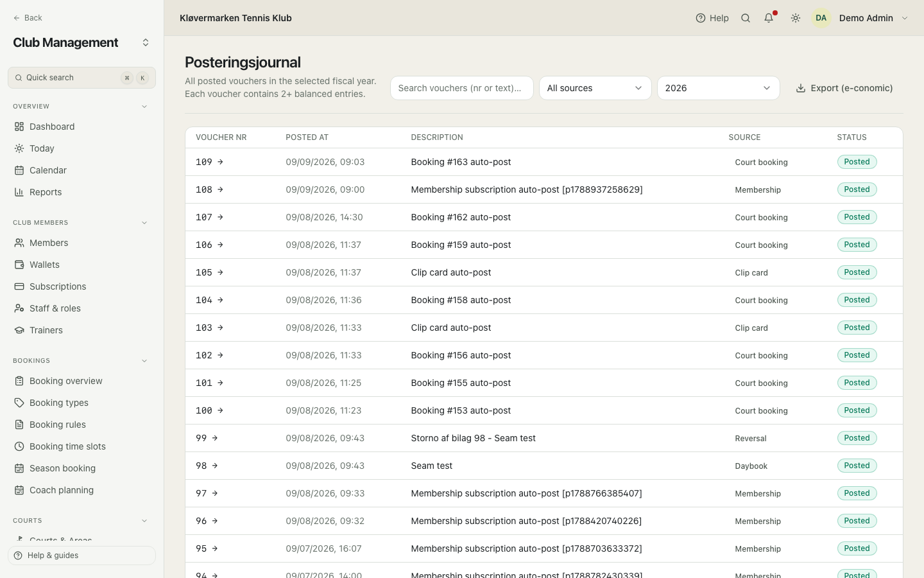Click the Wallets icon in sidebar

19,265
